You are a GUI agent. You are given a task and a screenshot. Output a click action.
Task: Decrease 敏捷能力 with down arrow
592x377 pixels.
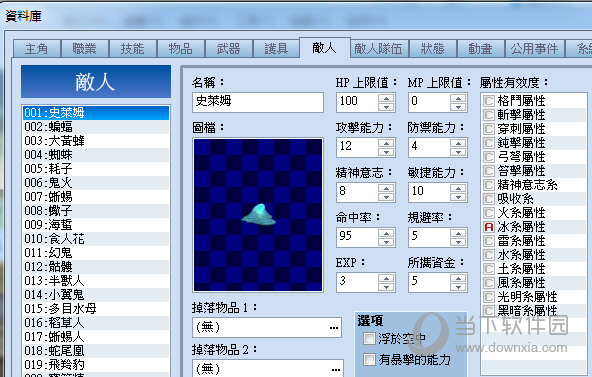click(458, 197)
